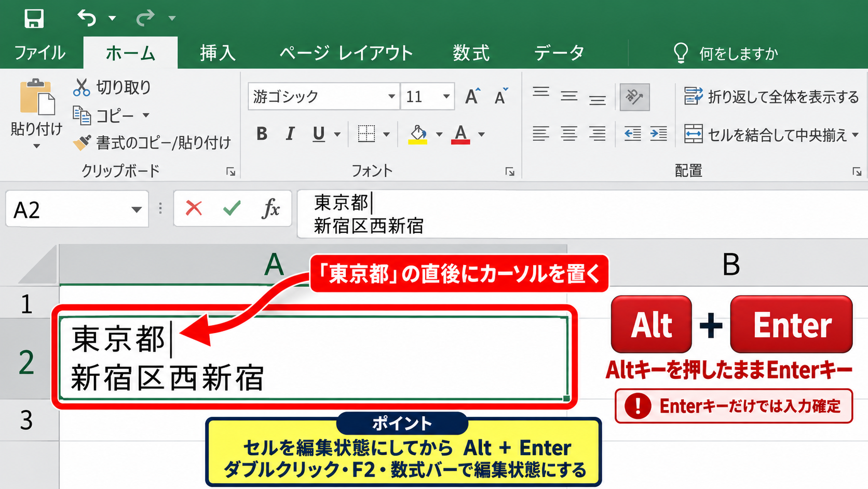
Task: Switch to the 挿入 tab
Action: 218,53
